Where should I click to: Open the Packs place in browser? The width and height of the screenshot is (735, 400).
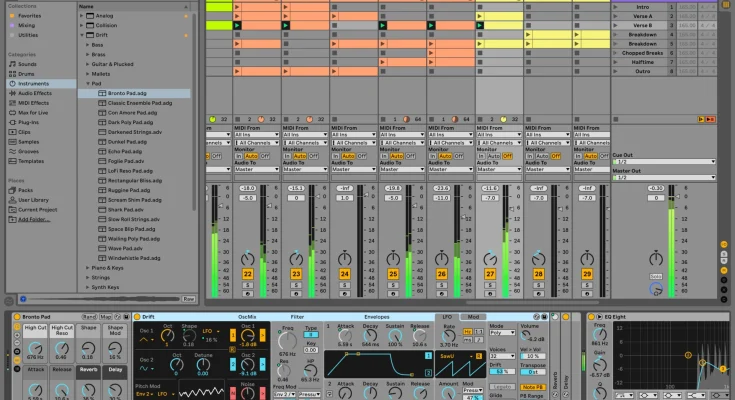point(27,190)
